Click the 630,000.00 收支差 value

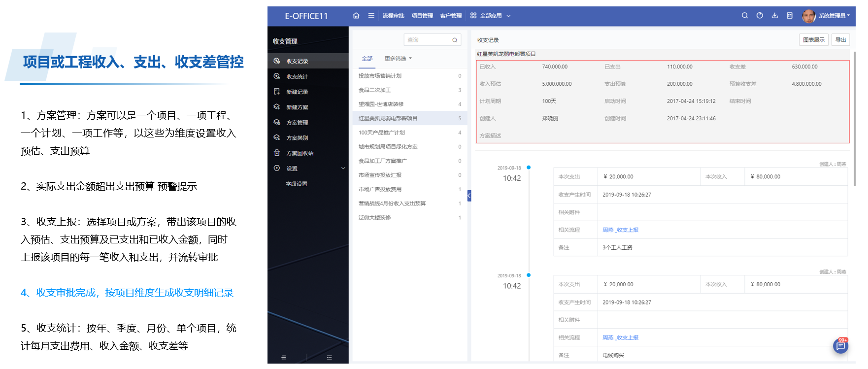[804, 67]
